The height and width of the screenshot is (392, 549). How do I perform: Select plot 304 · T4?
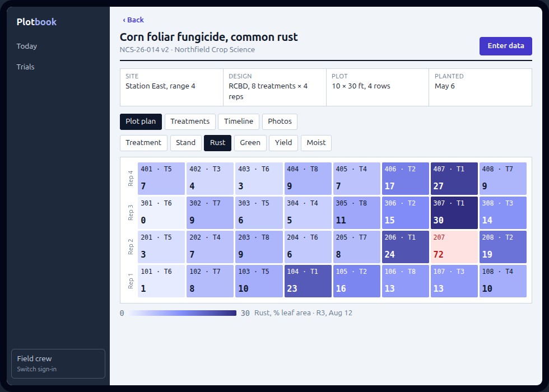(308, 213)
